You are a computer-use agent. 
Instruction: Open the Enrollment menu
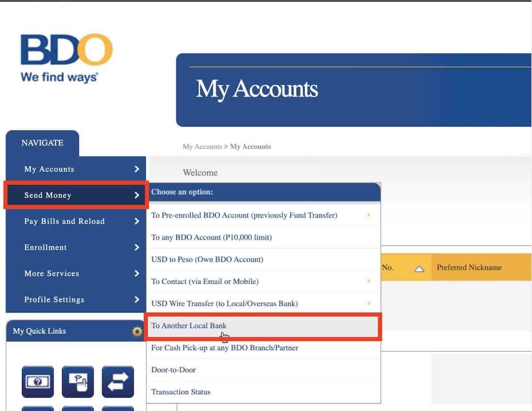tap(76, 247)
